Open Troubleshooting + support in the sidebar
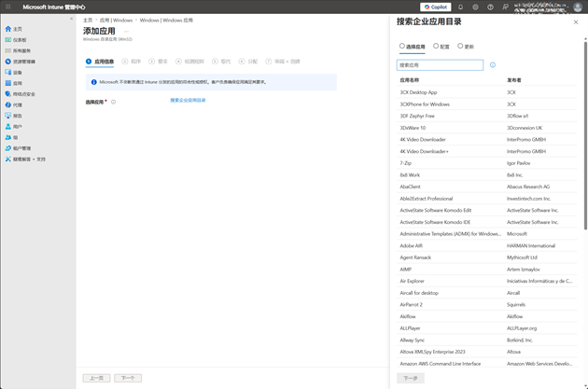This screenshot has width=588, height=389. (25, 160)
